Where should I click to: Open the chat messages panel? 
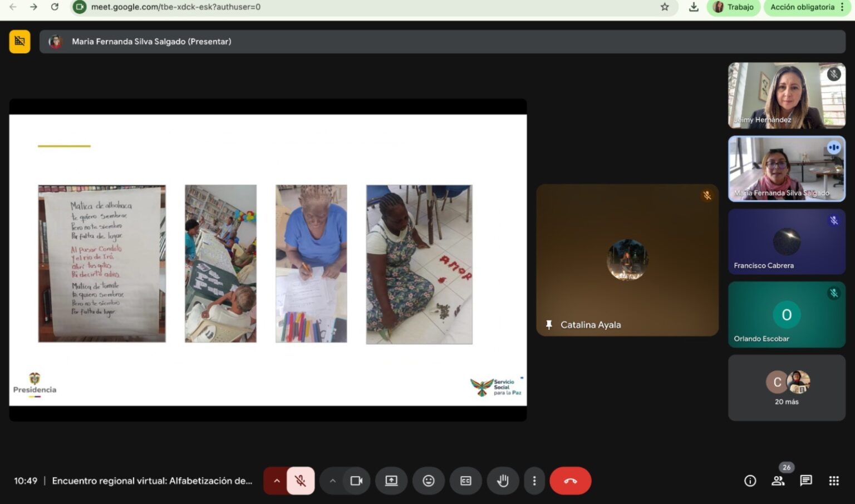[805, 481]
